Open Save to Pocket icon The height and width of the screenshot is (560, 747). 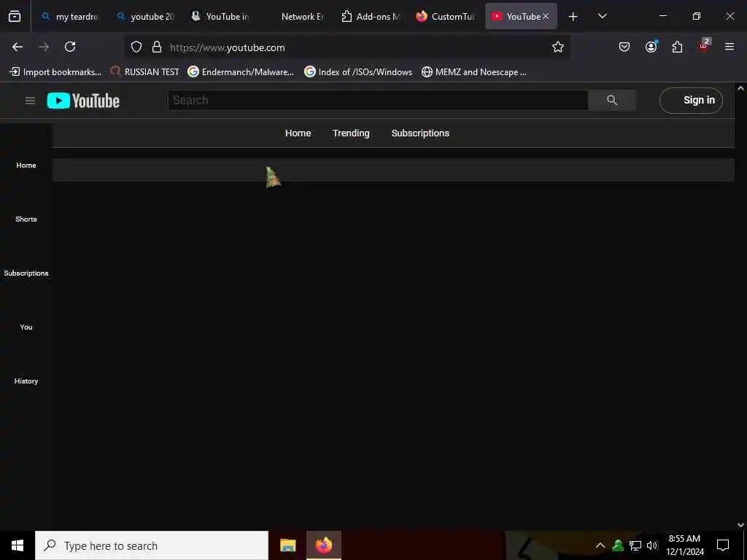[x=624, y=47]
